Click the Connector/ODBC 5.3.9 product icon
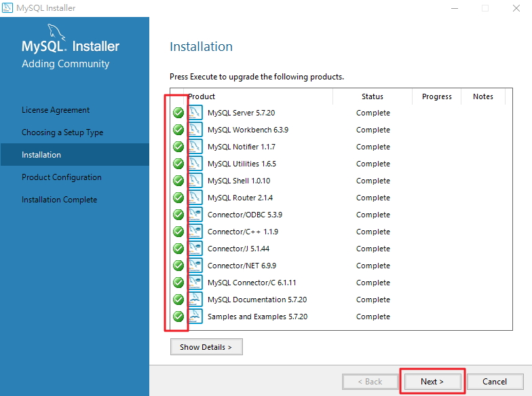This screenshot has width=532, height=396. point(195,215)
